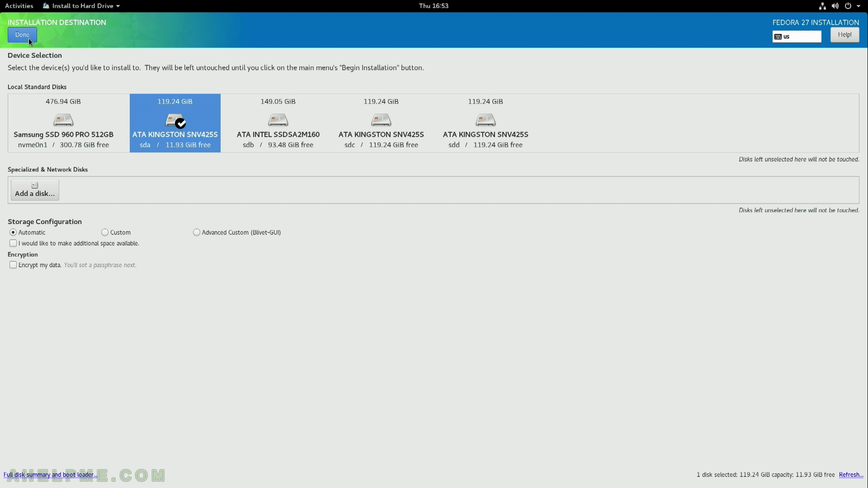The height and width of the screenshot is (488, 868).
Task: Click the volume icon in top bar
Action: coord(835,6)
